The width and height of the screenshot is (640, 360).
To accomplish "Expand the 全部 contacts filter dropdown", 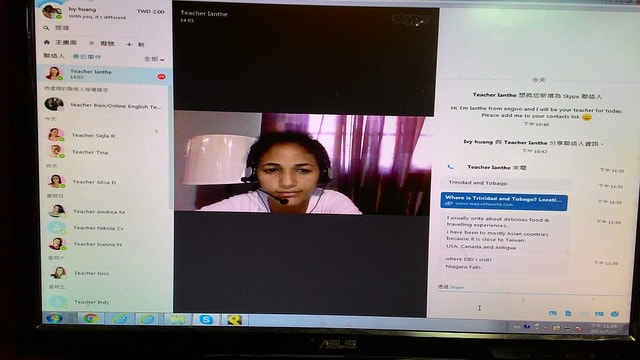I will [x=154, y=59].
